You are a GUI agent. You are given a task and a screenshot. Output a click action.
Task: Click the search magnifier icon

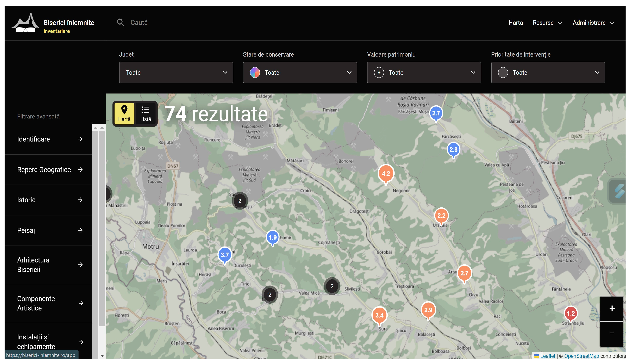120,22
